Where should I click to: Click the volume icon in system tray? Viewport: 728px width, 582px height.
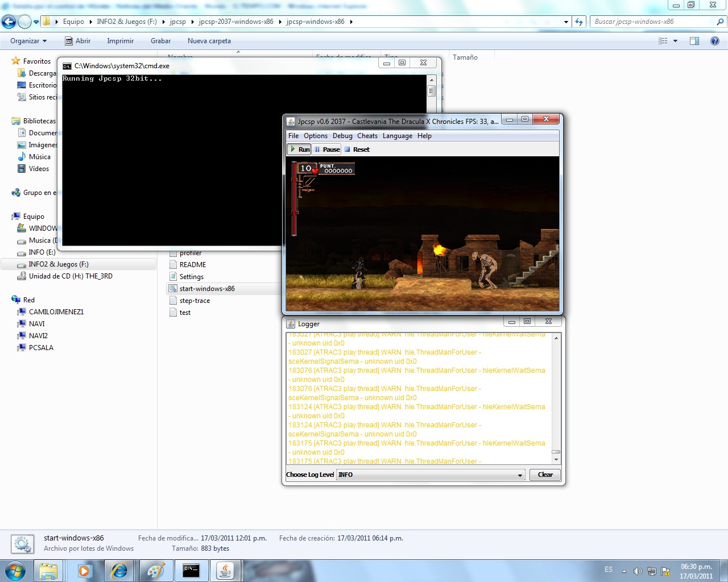(638, 571)
